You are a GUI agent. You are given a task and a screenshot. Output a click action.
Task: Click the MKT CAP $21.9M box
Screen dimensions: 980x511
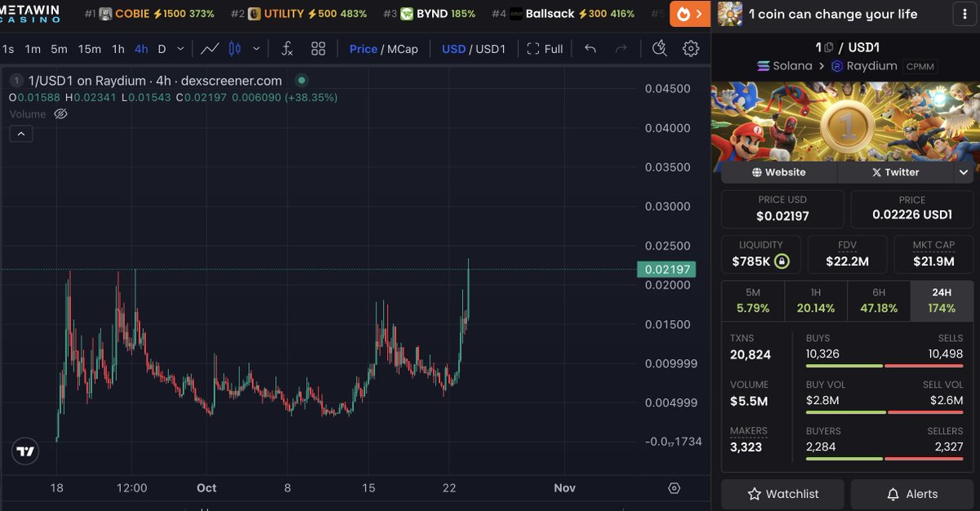[933, 254]
